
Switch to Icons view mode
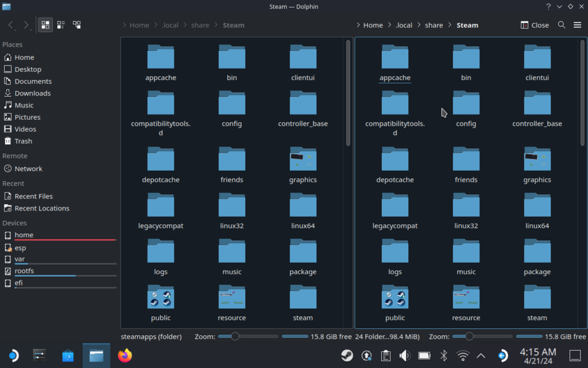click(45, 25)
